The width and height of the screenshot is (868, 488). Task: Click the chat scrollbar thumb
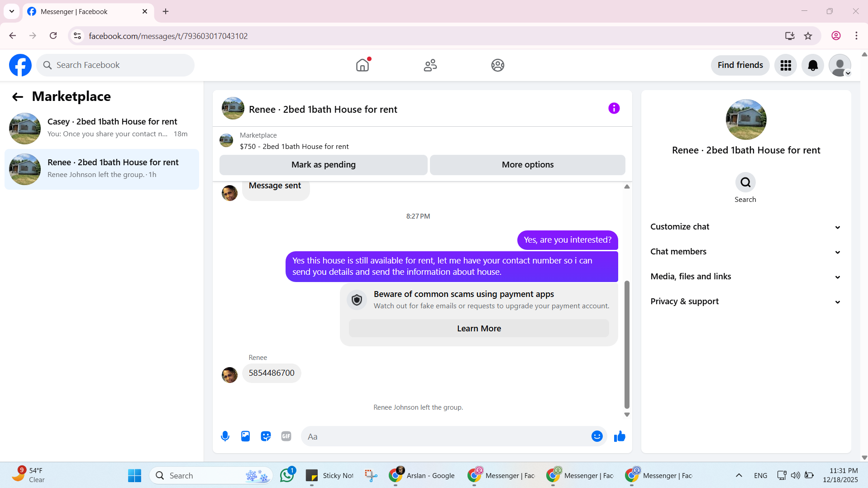click(627, 344)
